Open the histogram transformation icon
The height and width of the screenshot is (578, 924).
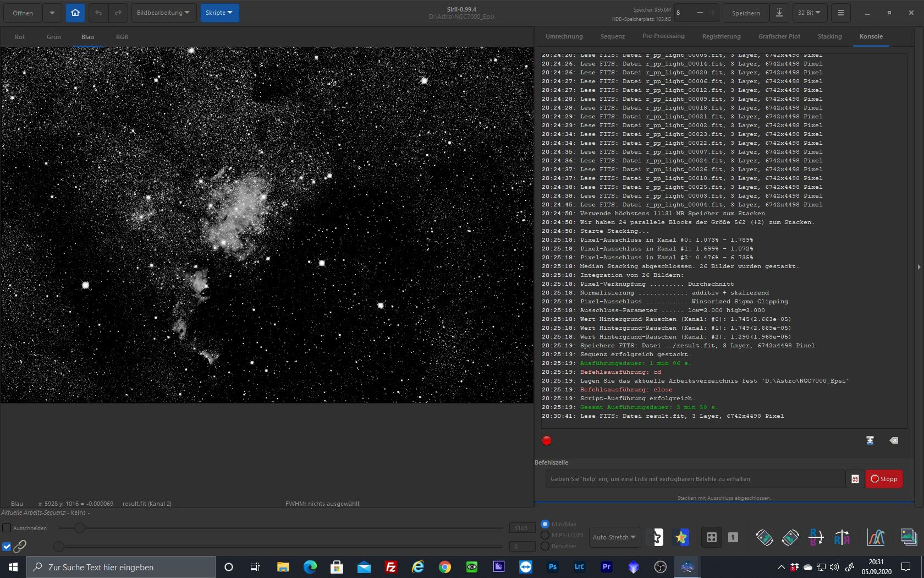pos(876,537)
